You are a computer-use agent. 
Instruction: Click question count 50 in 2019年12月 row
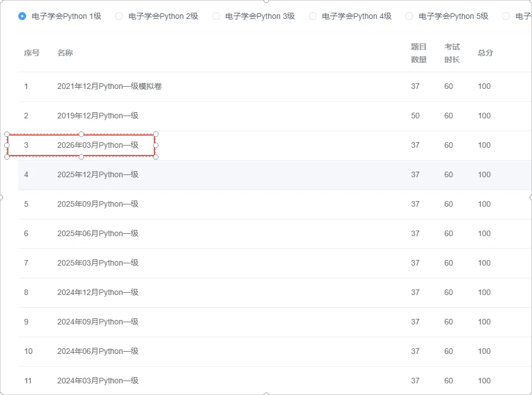pos(415,116)
